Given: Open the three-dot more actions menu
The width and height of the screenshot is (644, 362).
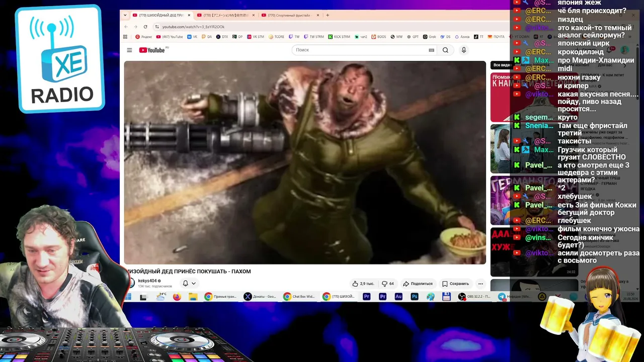Looking at the screenshot, I should coord(480,284).
